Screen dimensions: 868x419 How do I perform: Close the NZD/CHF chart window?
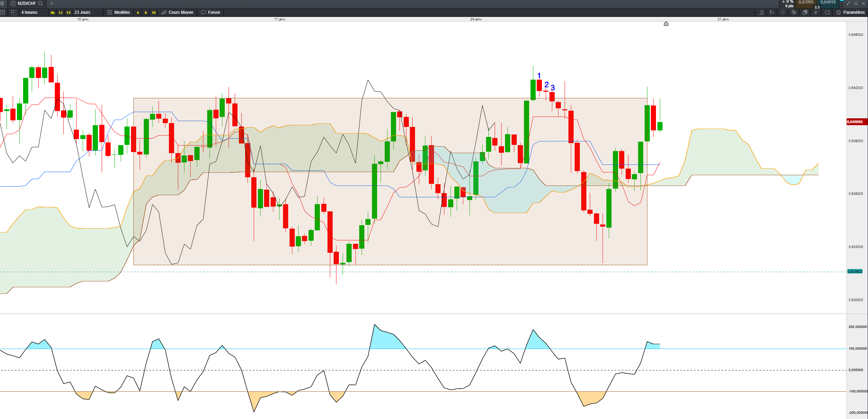[x=864, y=3]
